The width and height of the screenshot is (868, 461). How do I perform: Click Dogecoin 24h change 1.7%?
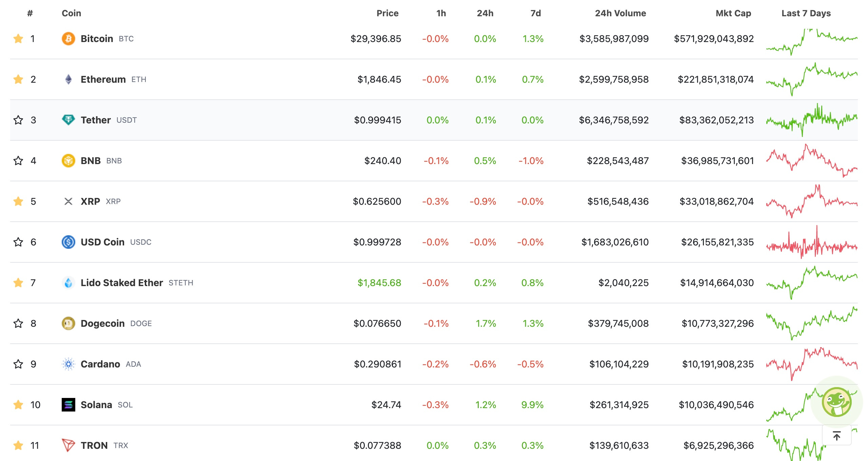pos(486,323)
